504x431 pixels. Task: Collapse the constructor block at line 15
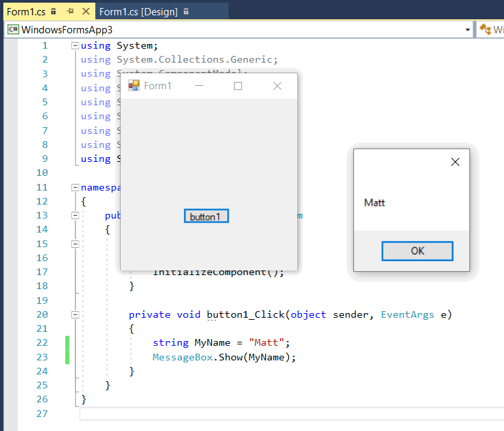point(75,244)
